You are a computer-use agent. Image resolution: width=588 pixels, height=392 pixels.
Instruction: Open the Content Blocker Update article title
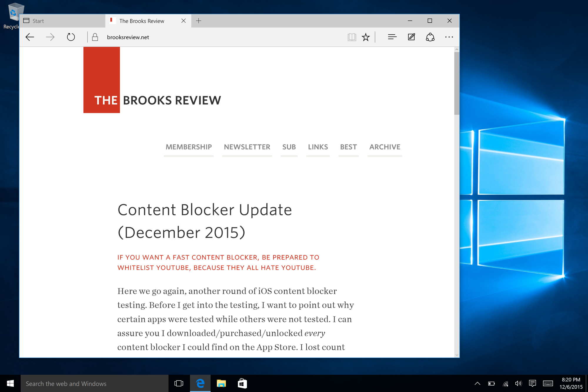(x=205, y=221)
